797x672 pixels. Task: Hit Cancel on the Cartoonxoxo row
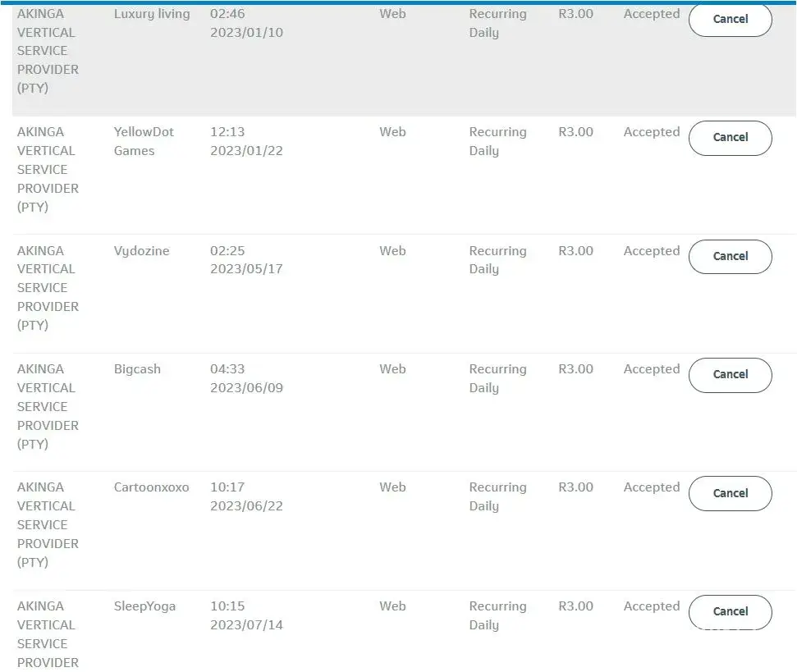[730, 494]
